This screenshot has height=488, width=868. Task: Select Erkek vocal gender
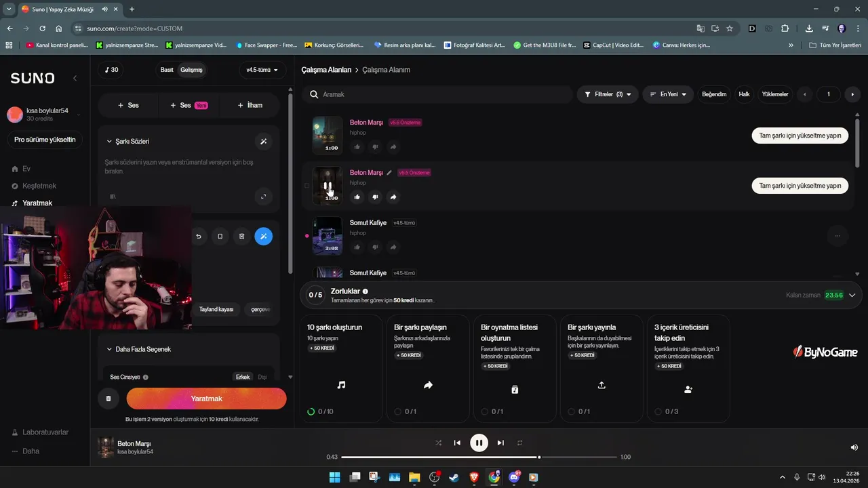click(x=242, y=377)
